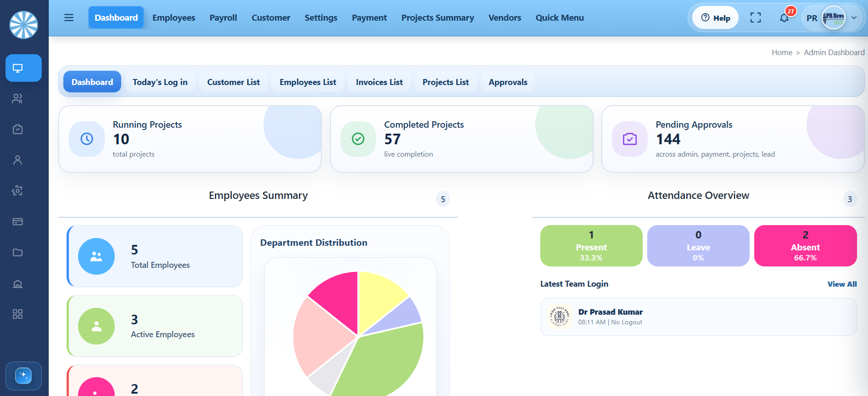The image size is (868, 396).
Task: Select the Projects List tab
Action: point(446,82)
